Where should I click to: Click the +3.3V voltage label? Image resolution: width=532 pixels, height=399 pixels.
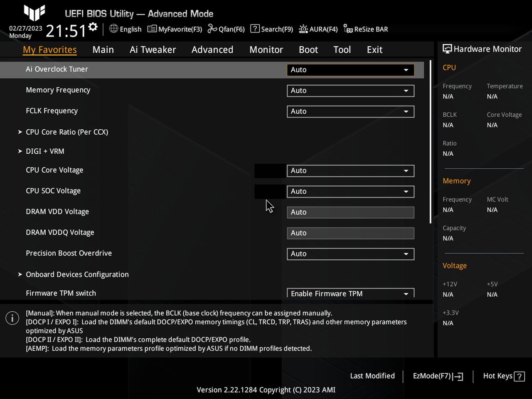tap(451, 313)
